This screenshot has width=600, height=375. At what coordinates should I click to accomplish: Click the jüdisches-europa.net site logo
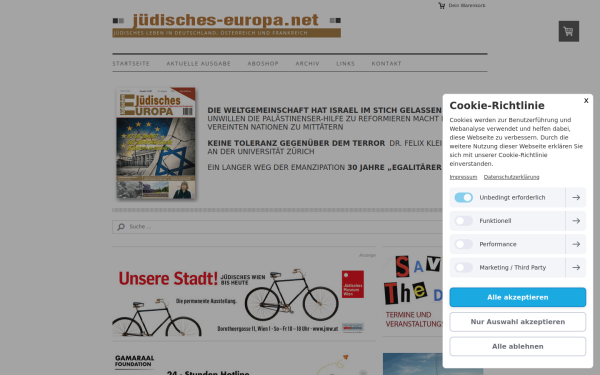[x=227, y=25]
